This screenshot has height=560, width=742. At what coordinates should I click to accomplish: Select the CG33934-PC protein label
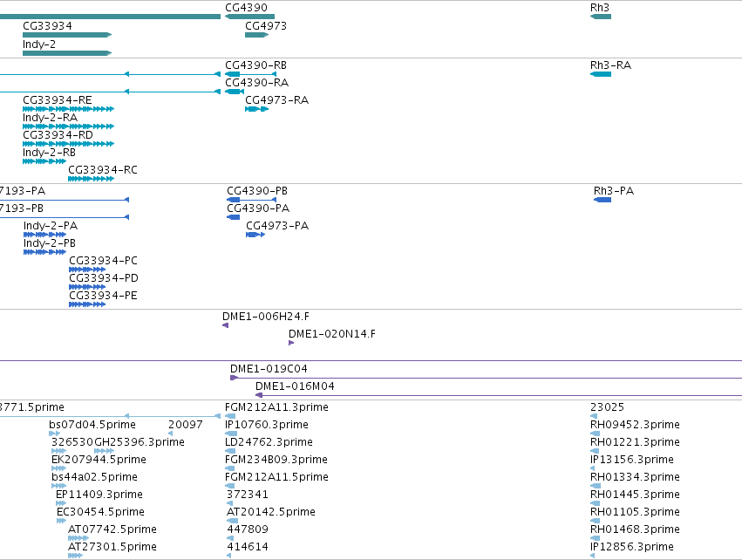tap(103, 261)
